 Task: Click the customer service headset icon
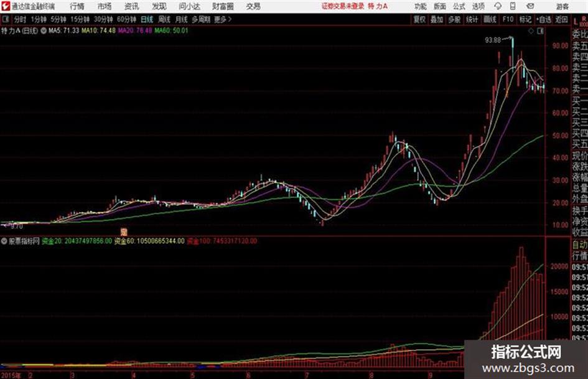pyautogui.click(x=498, y=6)
